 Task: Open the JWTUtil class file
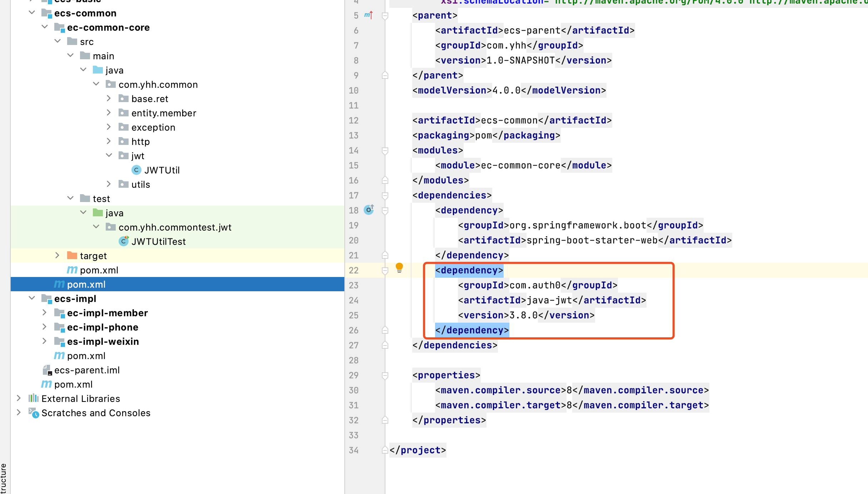point(161,170)
